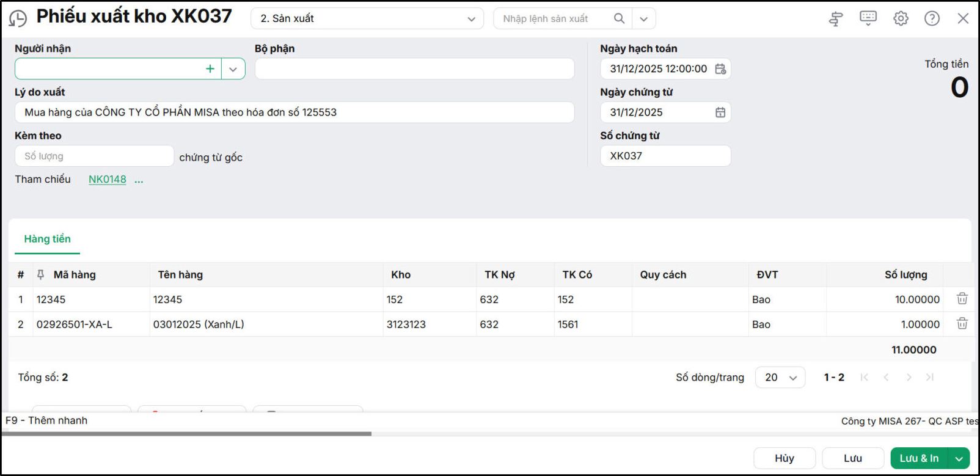Select quantity cell 1.00000
The image size is (980, 476).
click(885, 324)
